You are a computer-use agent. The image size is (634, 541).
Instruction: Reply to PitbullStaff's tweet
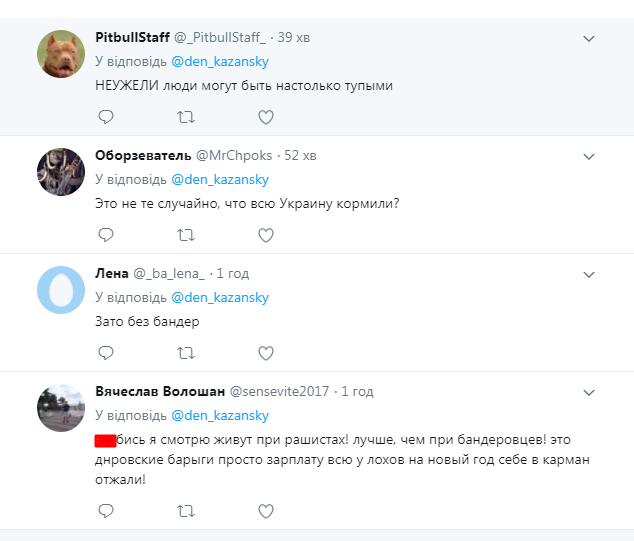click(106, 117)
